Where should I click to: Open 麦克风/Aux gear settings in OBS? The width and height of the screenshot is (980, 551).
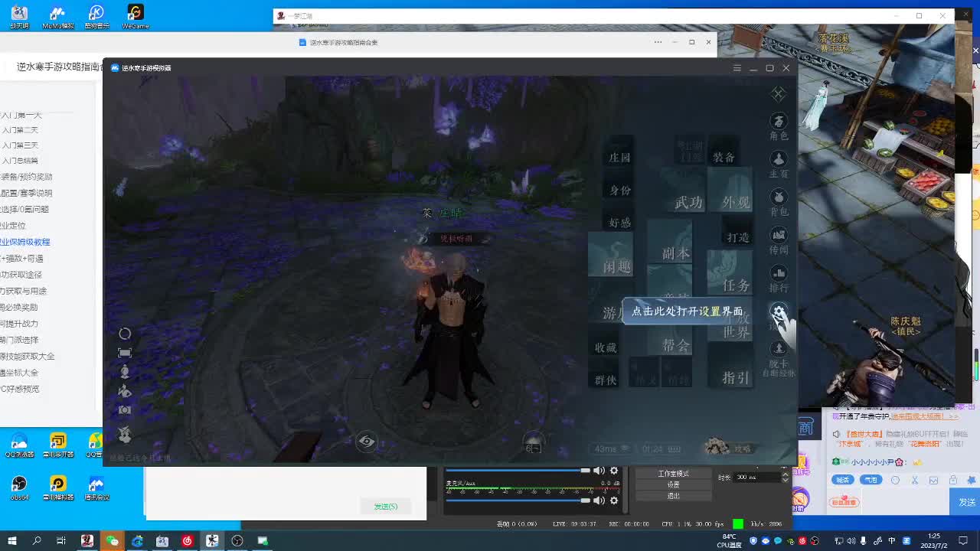coord(613,500)
